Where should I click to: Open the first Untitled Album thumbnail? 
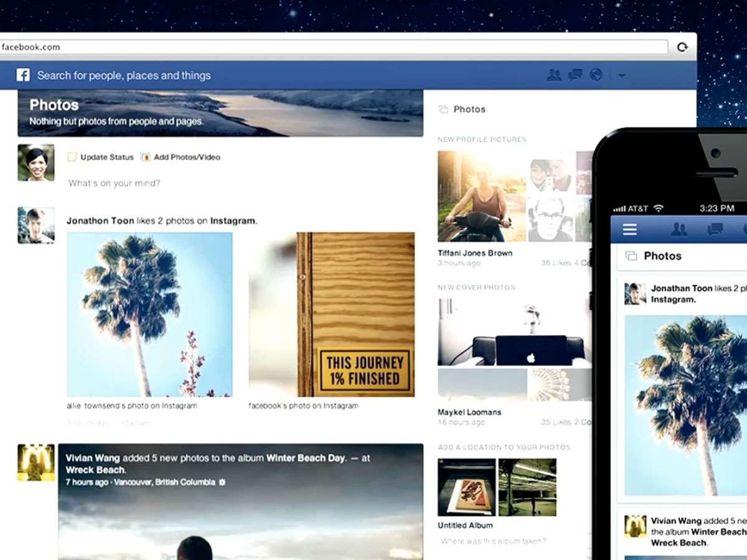click(467, 488)
